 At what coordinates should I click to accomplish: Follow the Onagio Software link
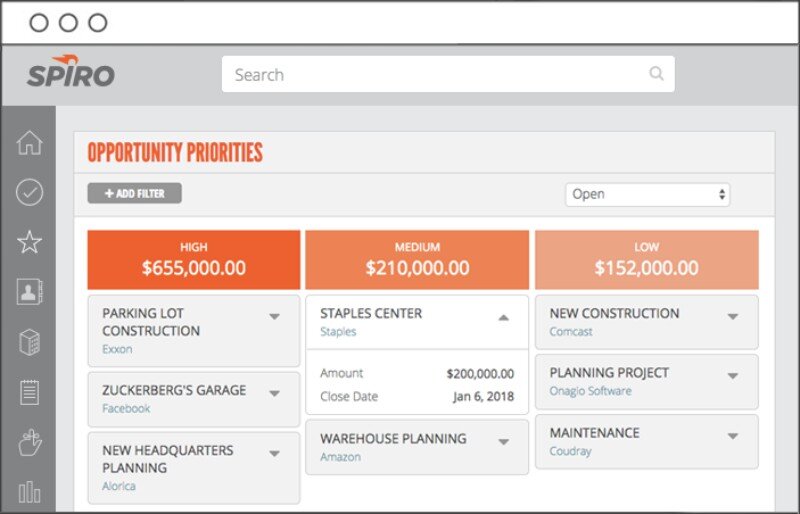590,391
